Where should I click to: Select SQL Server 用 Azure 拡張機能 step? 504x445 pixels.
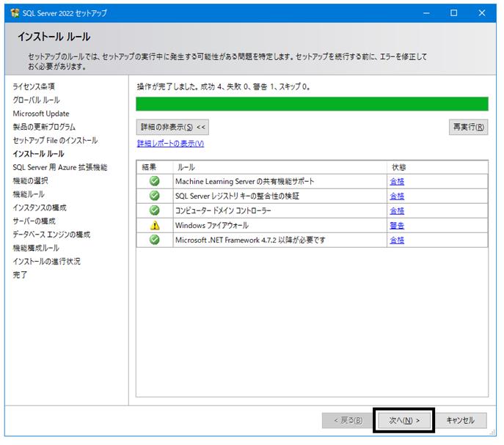pos(59,167)
